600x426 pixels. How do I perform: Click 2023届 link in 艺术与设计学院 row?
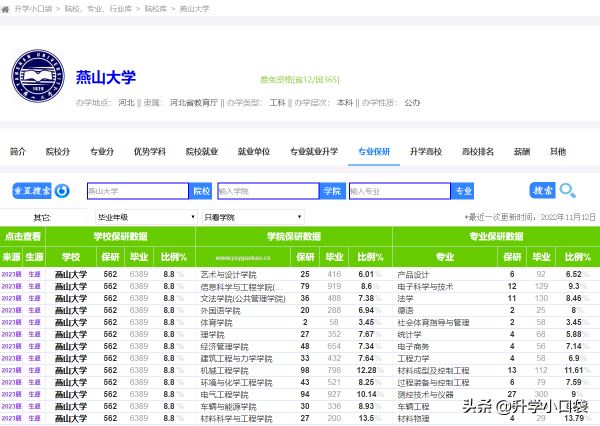11,274
